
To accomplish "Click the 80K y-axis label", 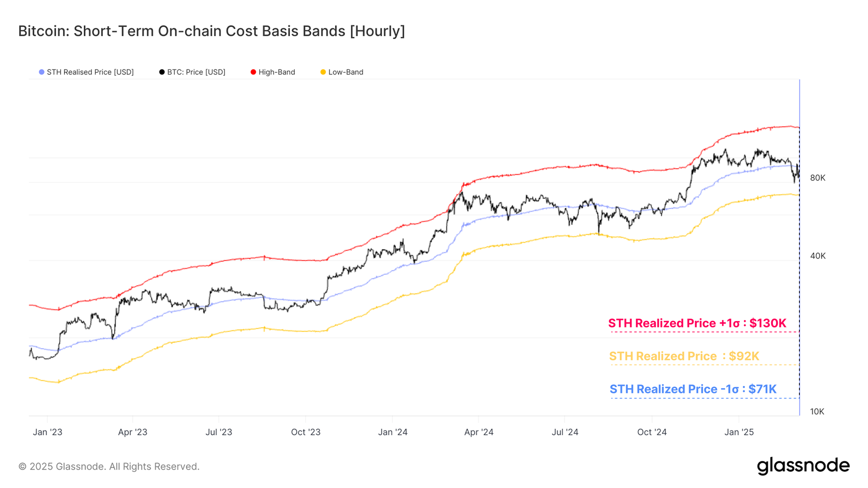I will click(818, 178).
